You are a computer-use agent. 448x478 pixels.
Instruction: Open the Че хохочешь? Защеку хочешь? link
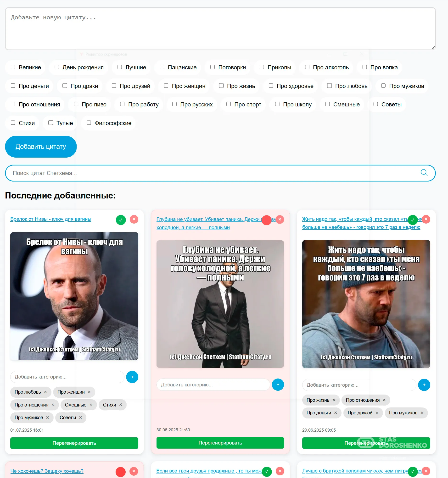click(x=47, y=471)
